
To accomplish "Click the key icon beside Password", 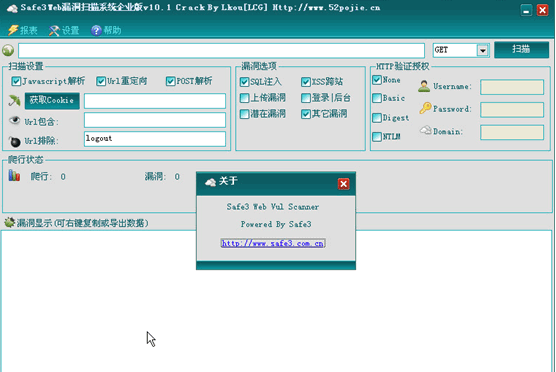I will tap(425, 108).
